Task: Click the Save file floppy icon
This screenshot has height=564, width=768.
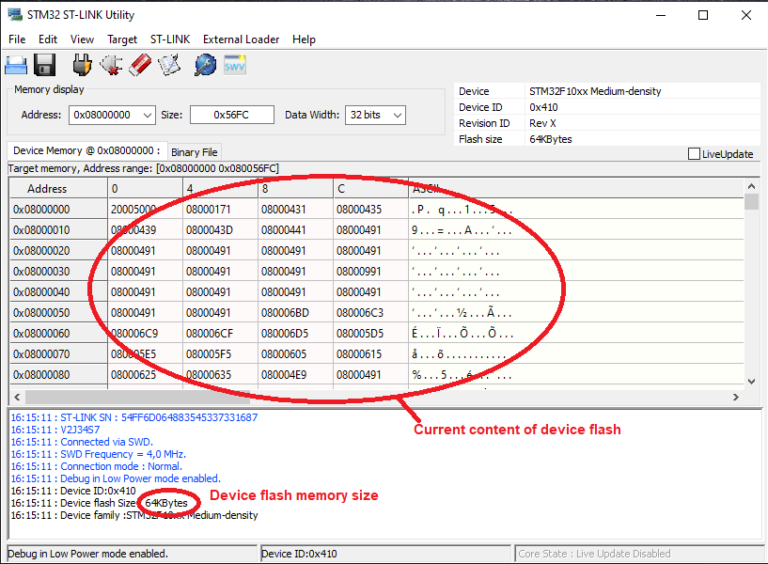Action: point(45,66)
